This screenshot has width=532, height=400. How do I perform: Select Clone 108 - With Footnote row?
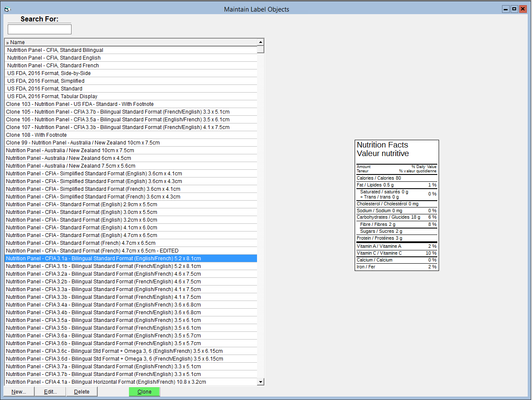click(131, 135)
